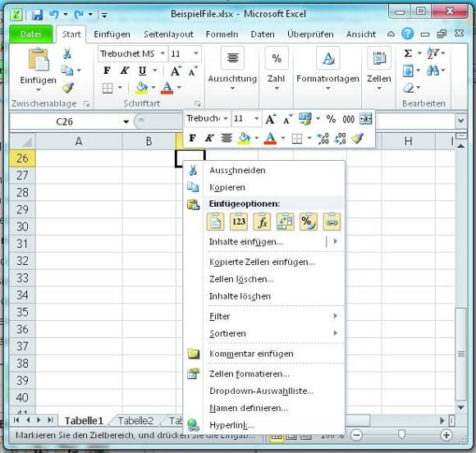476x453 pixels.
Task: Toggle center alignment on the mini toolbar
Action: pos(227,139)
